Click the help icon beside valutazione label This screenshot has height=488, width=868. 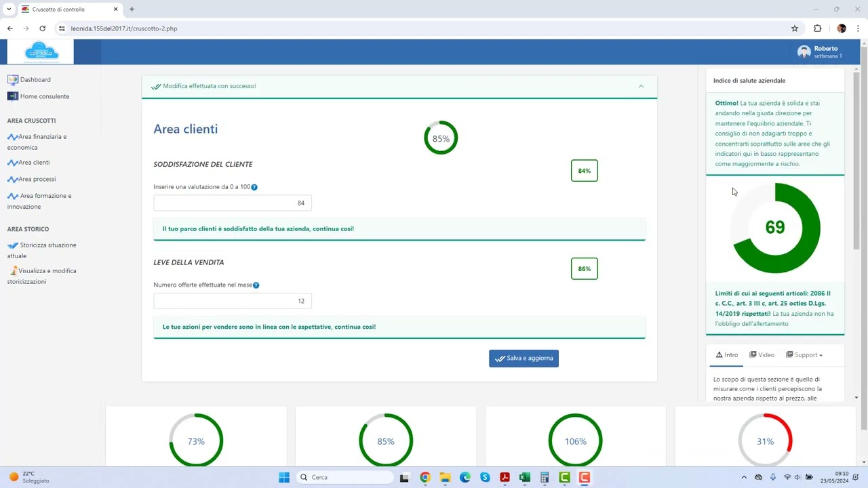click(x=254, y=187)
